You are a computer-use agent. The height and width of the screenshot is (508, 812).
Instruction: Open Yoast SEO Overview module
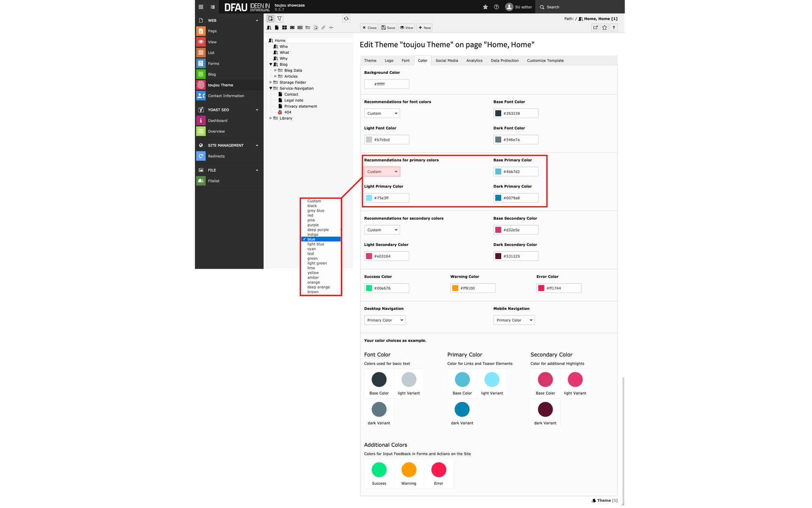point(229,131)
